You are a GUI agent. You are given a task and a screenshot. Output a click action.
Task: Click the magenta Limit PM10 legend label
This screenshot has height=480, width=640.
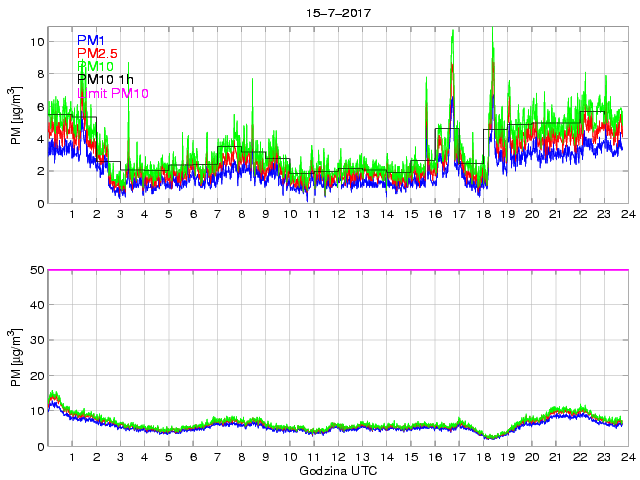pos(112,93)
